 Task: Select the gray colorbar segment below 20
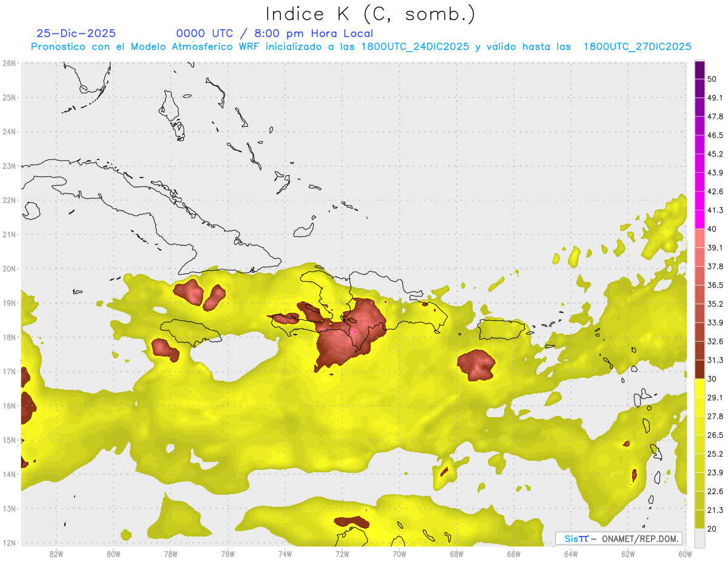click(x=699, y=537)
